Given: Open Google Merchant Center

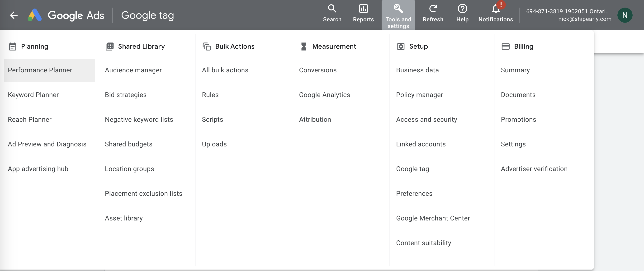Looking at the screenshot, I should click(433, 219).
